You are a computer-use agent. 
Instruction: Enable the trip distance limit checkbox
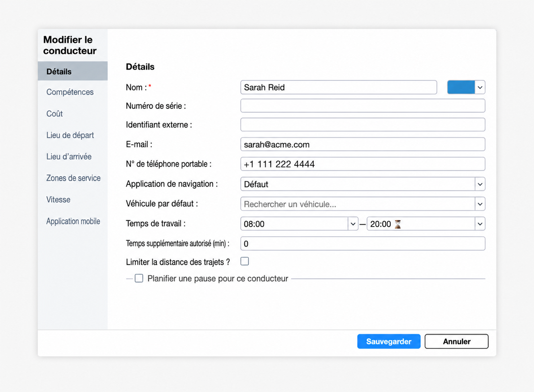point(245,261)
